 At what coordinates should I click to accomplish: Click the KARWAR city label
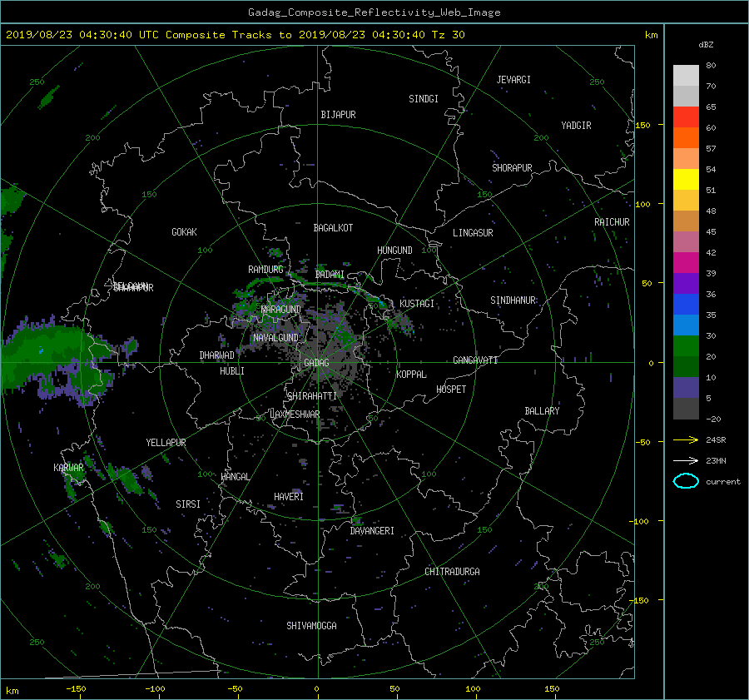point(68,468)
